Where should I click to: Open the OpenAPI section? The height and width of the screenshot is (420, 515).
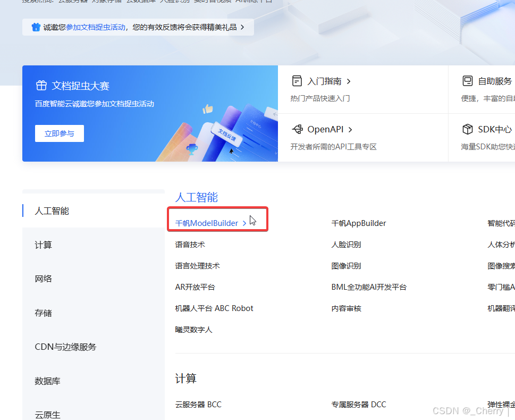[x=325, y=130]
